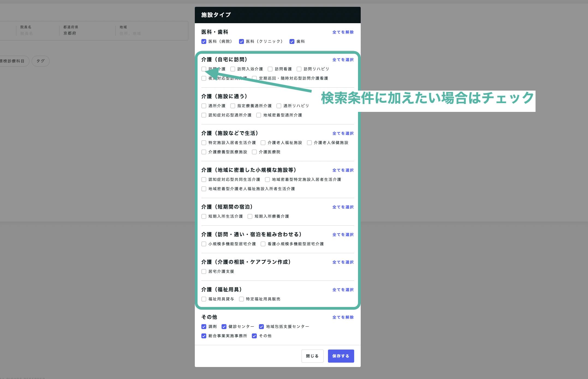Click 全てを選択 for 介護（地域に密着した小規模な施設等）
Image resolution: width=588 pixels, height=379 pixels.
click(x=343, y=170)
